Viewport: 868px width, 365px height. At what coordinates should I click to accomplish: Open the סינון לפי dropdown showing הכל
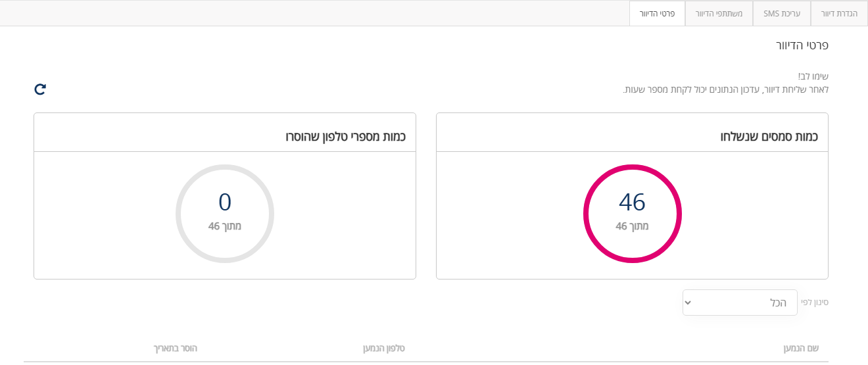740,303
